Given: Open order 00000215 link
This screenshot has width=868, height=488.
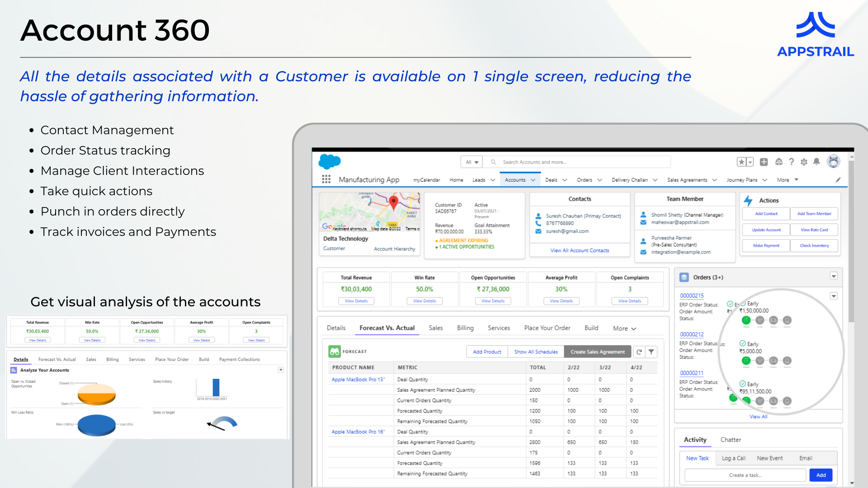Looking at the screenshot, I should (691, 296).
